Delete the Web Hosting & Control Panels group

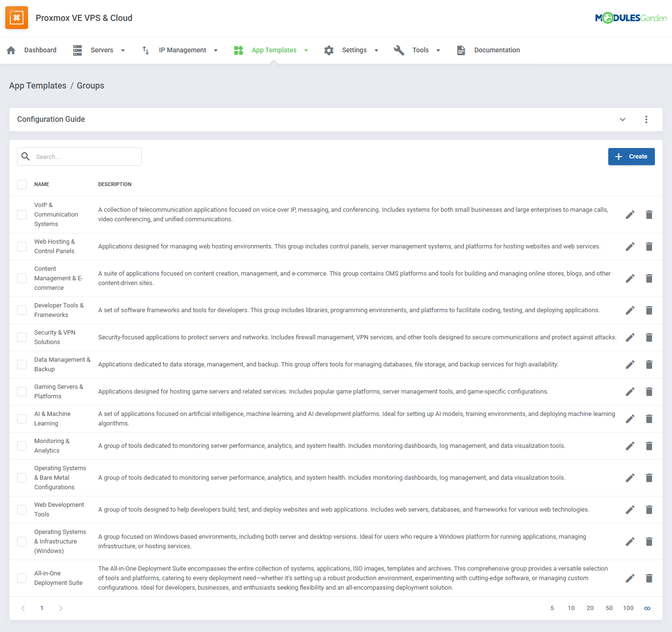(x=649, y=247)
